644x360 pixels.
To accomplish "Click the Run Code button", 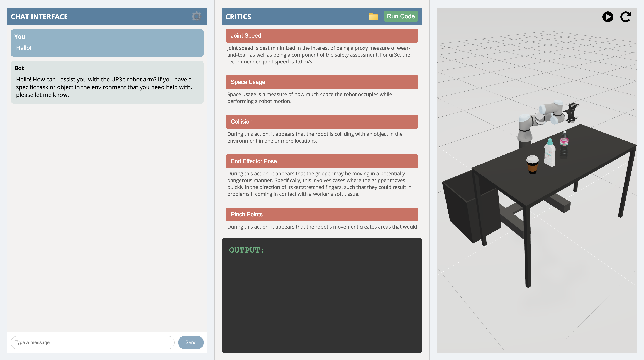I will point(401,16).
